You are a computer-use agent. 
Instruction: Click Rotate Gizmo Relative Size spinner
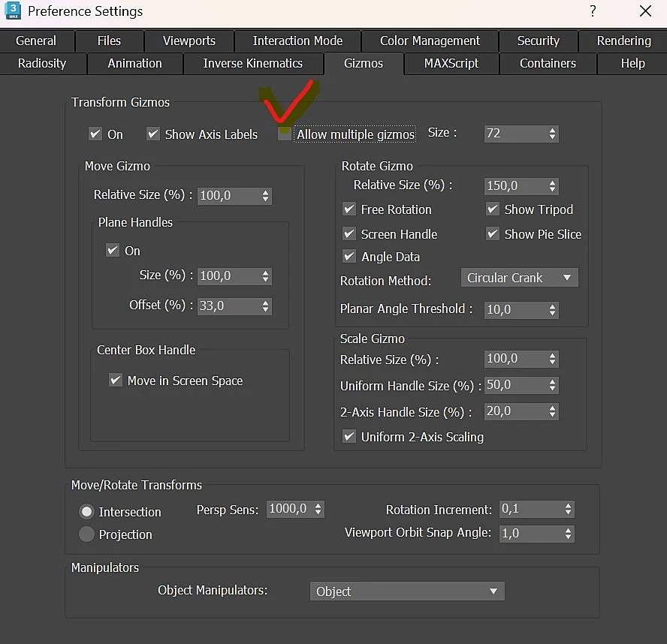pyautogui.click(x=552, y=185)
